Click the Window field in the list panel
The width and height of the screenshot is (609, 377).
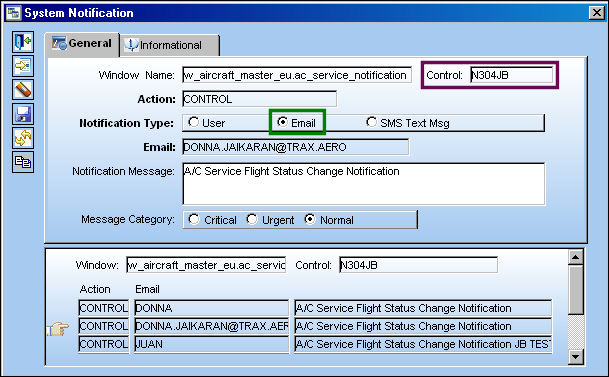click(206, 265)
